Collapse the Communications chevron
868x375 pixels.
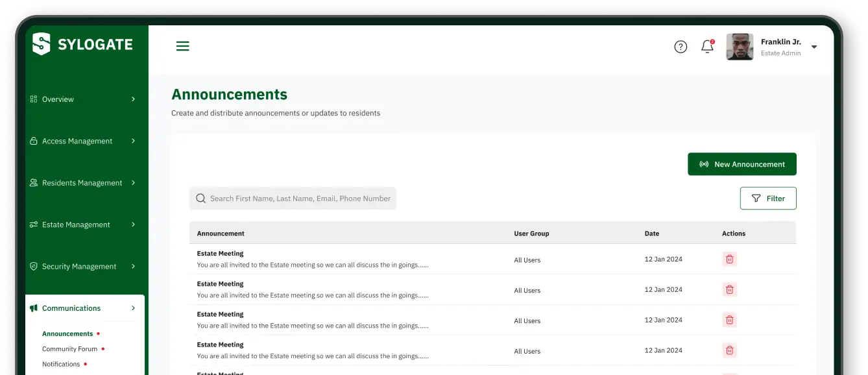(134, 308)
